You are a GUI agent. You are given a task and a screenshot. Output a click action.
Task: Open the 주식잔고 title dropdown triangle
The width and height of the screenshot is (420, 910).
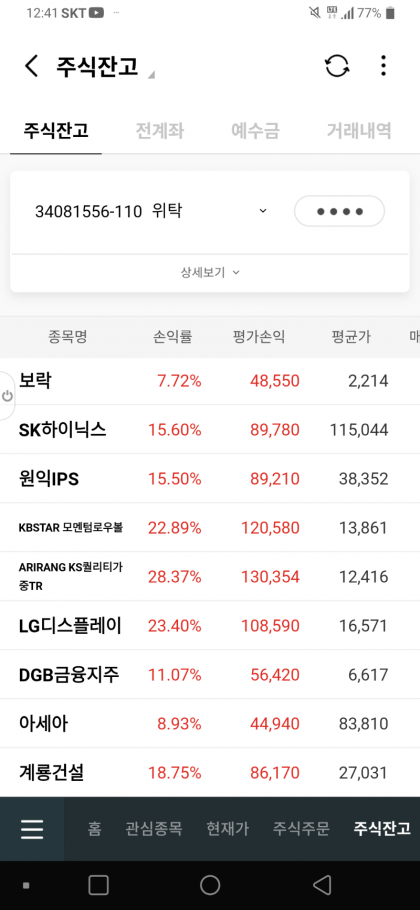point(151,74)
